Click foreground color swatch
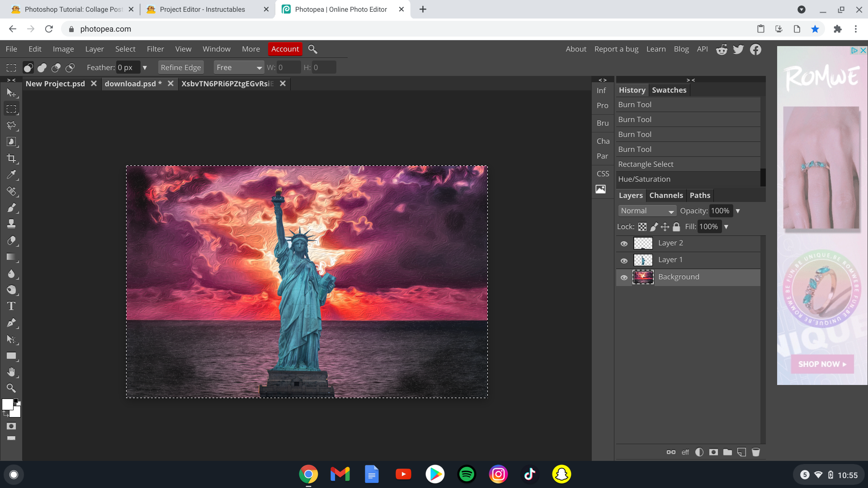868x488 pixels. click(7, 404)
